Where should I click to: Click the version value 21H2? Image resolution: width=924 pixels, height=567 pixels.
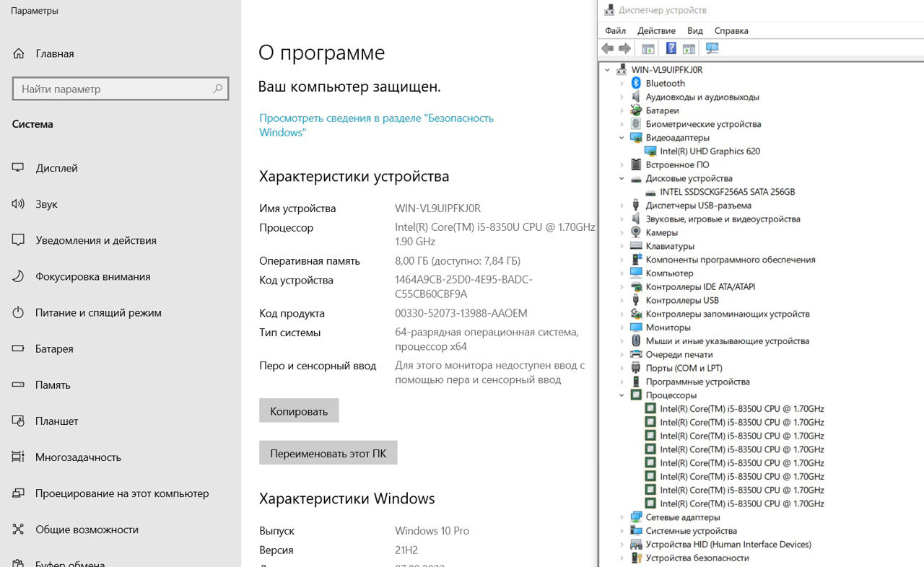[406, 550]
